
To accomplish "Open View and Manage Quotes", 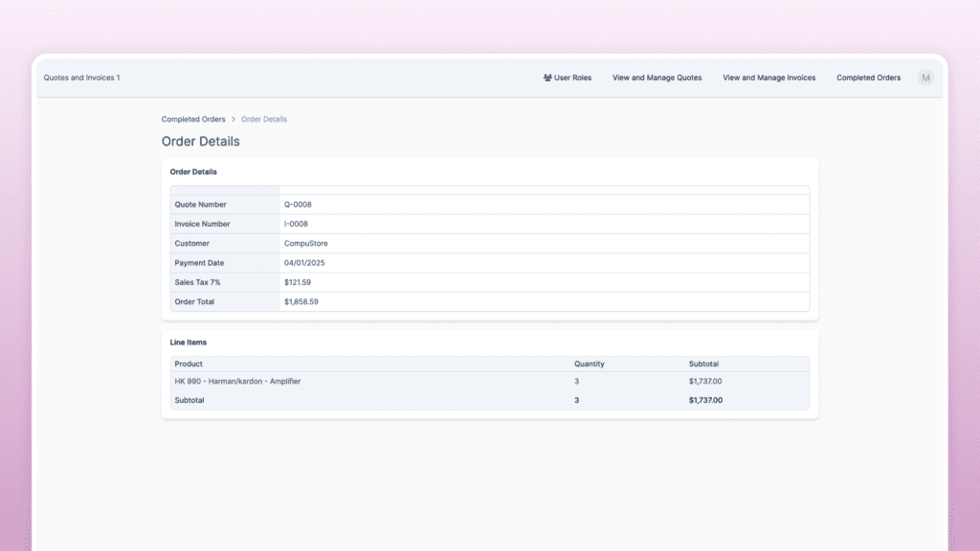I will click(x=657, y=77).
